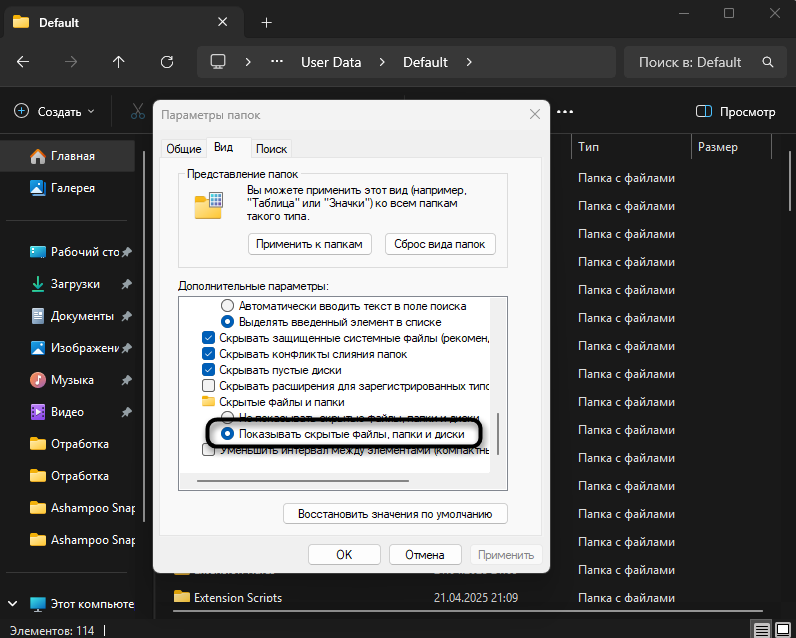Image resolution: width=796 pixels, height=638 pixels.
Task: Switch to the Общие tab
Action: pyautogui.click(x=183, y=148)
